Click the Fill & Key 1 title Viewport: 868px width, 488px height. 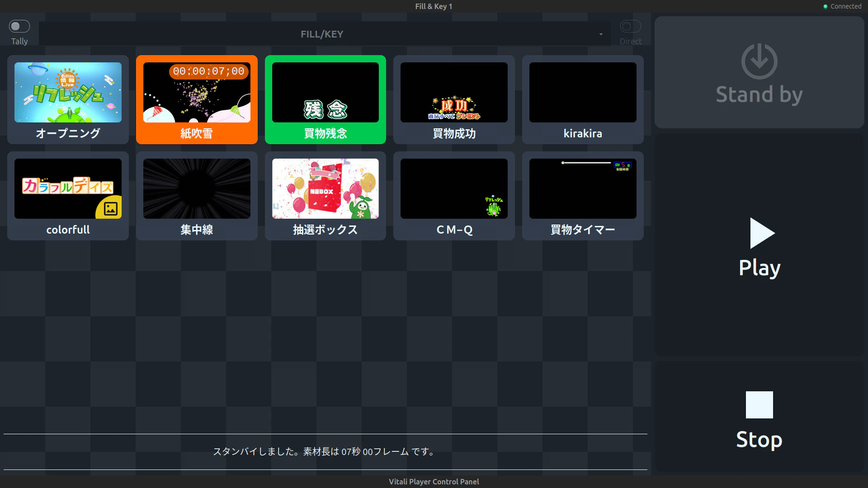433,6
